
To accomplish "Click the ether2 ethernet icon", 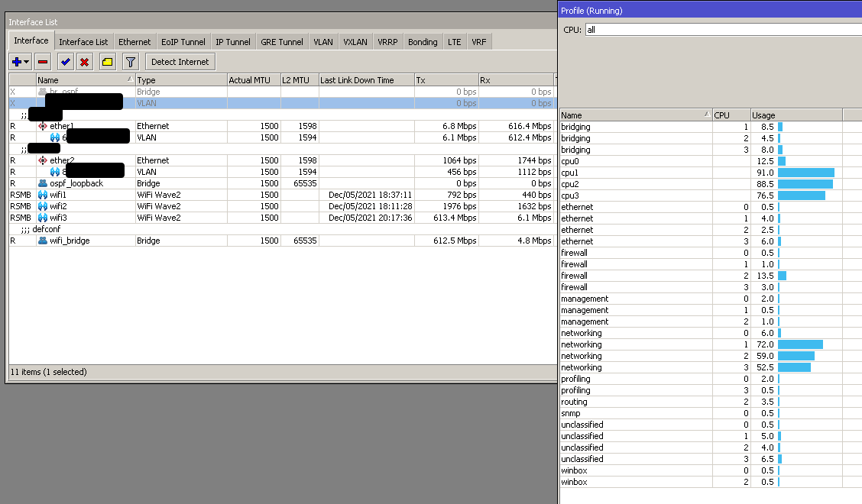I will point(43,160).
